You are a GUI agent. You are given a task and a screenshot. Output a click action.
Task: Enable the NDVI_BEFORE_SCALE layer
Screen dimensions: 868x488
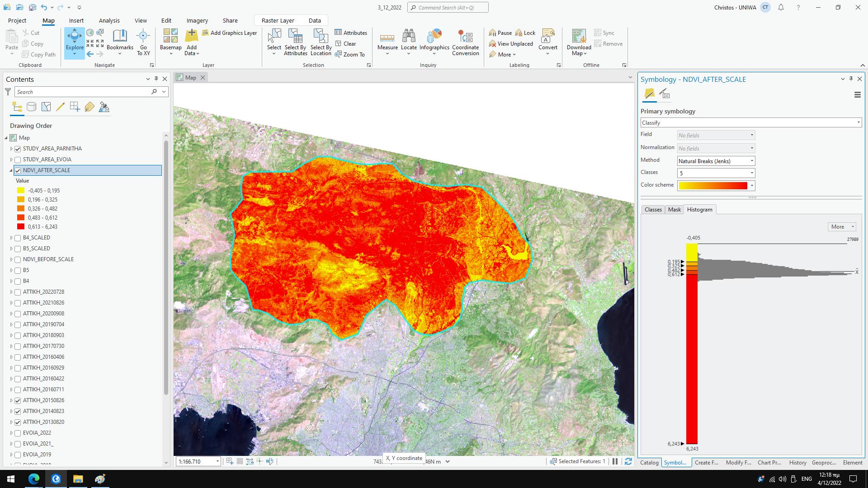(18, 259)
